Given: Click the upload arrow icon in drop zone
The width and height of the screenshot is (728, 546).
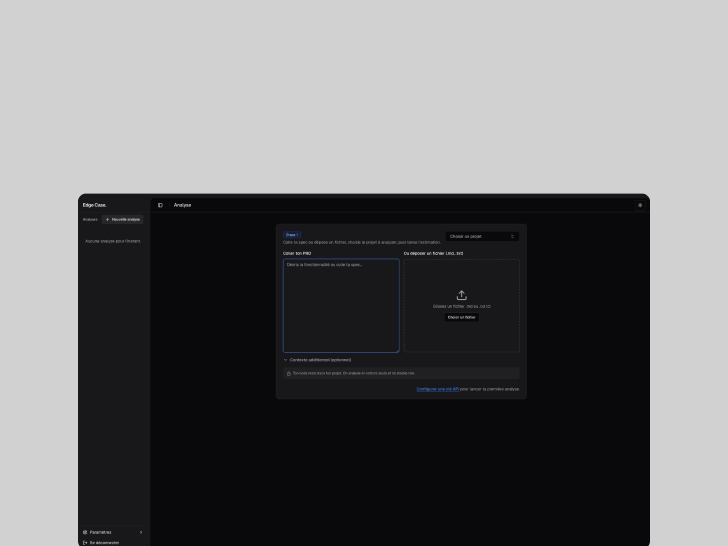Looking at the screenshot, I should coord(461,295).
